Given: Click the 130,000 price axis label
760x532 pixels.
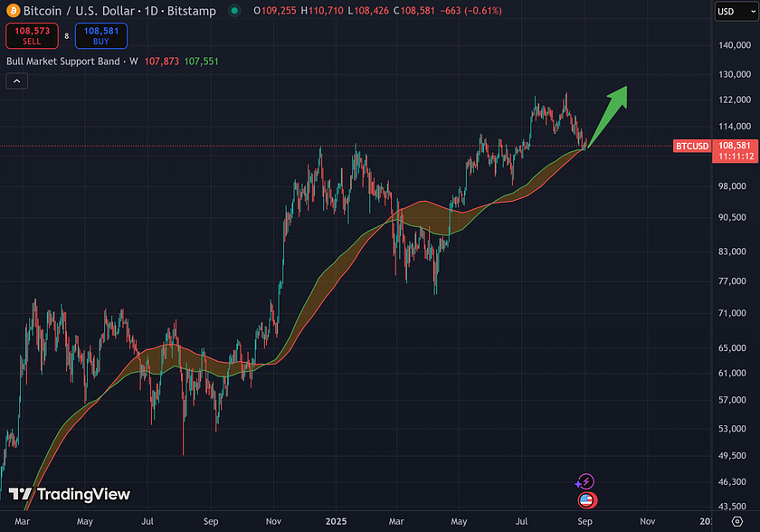Looking at the screenshot, I should click(735, 74).
